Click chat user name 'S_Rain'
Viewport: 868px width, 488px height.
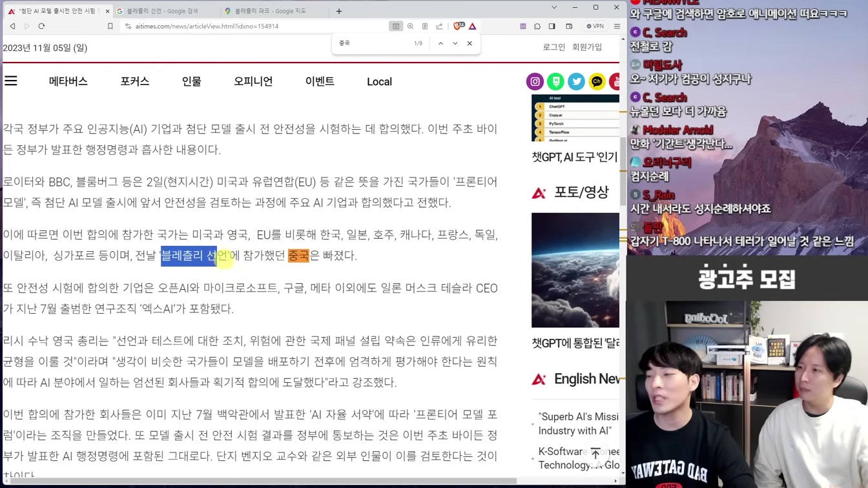pos(658,195)
